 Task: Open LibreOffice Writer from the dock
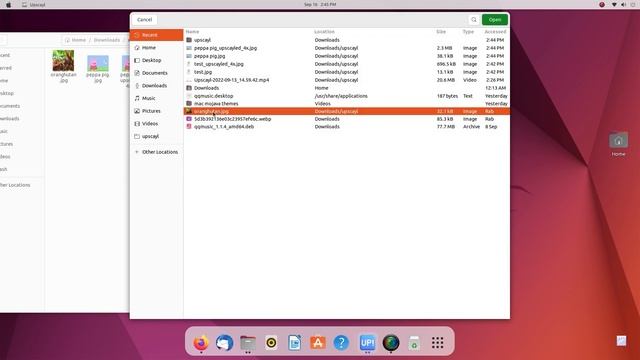(x=294, y=343)
